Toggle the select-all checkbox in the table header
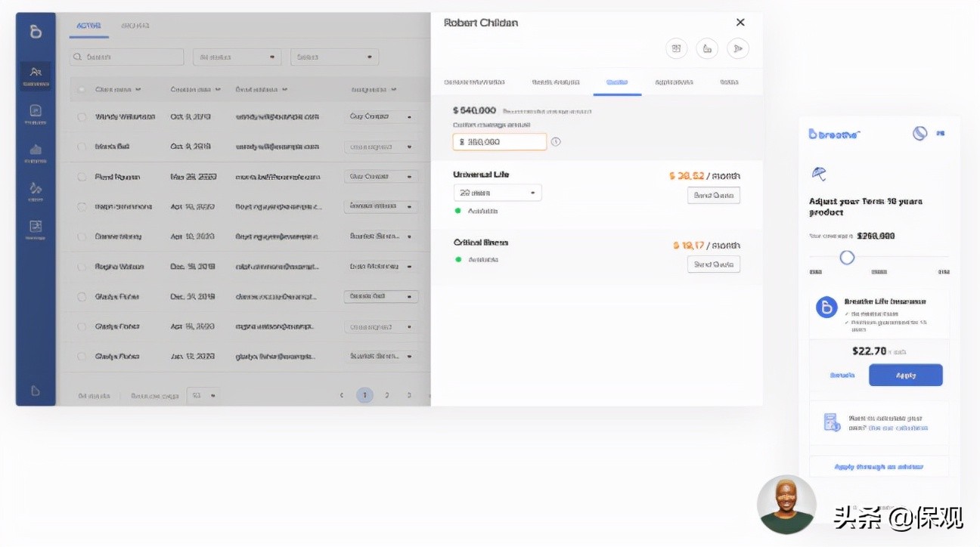 click(82, 90)
